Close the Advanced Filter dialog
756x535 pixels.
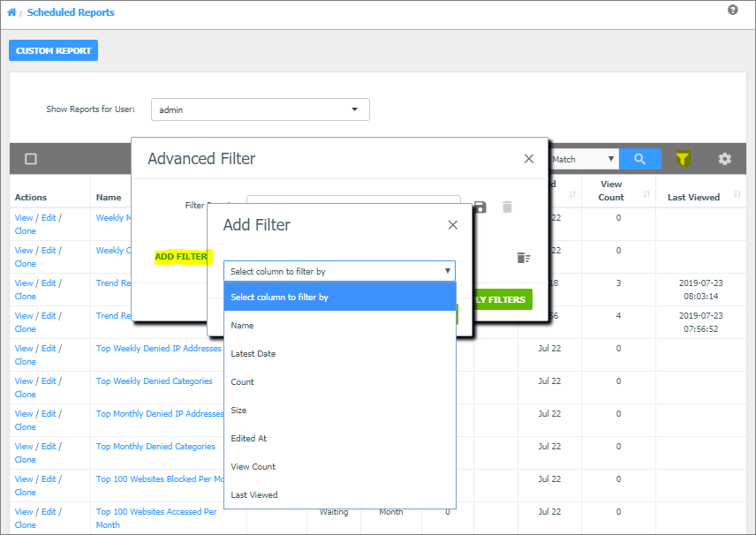(528, 159)
